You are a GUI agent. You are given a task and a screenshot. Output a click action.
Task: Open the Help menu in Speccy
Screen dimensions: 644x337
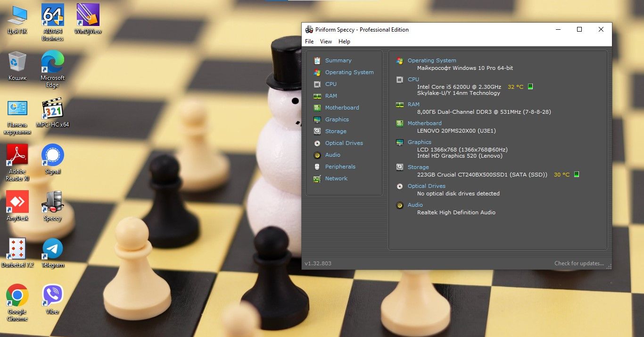point(344,42)
